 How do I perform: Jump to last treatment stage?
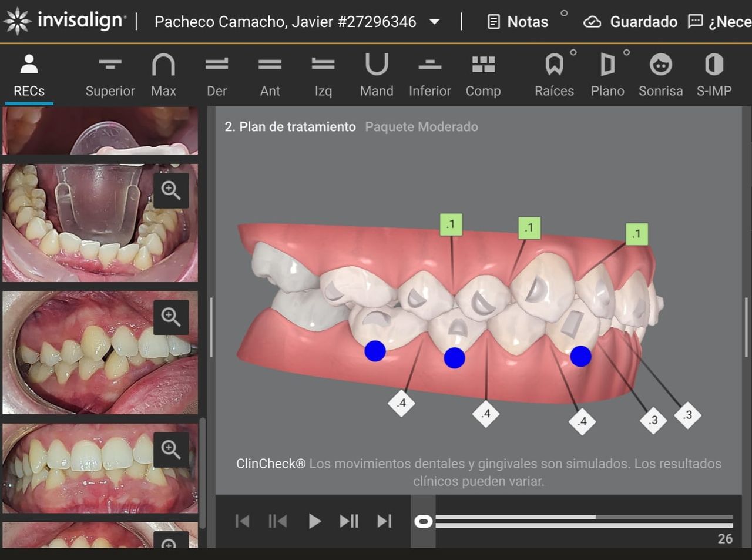coord(384,521)
